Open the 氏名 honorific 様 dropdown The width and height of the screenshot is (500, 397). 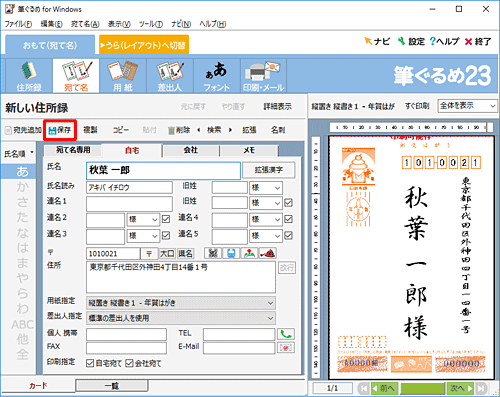(x=266, y=188)
